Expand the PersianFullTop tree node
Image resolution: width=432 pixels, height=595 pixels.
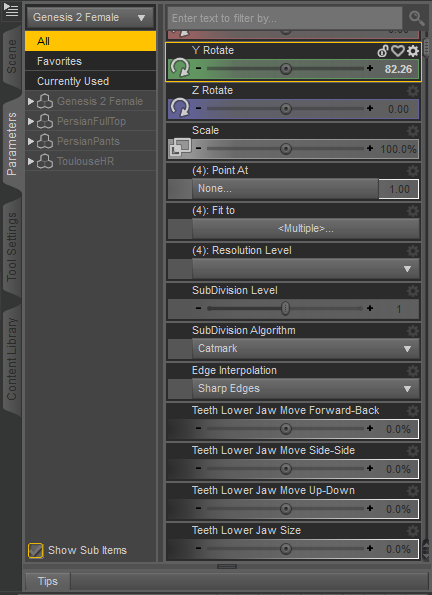[31, 121]
